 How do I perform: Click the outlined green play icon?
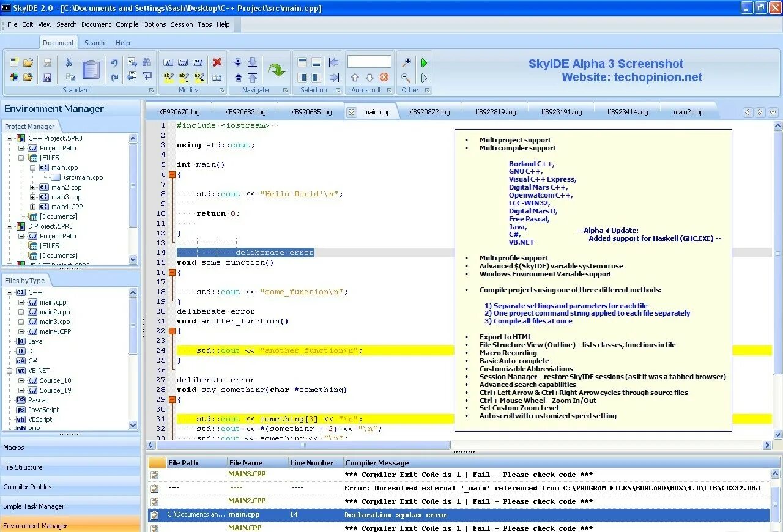424,78
